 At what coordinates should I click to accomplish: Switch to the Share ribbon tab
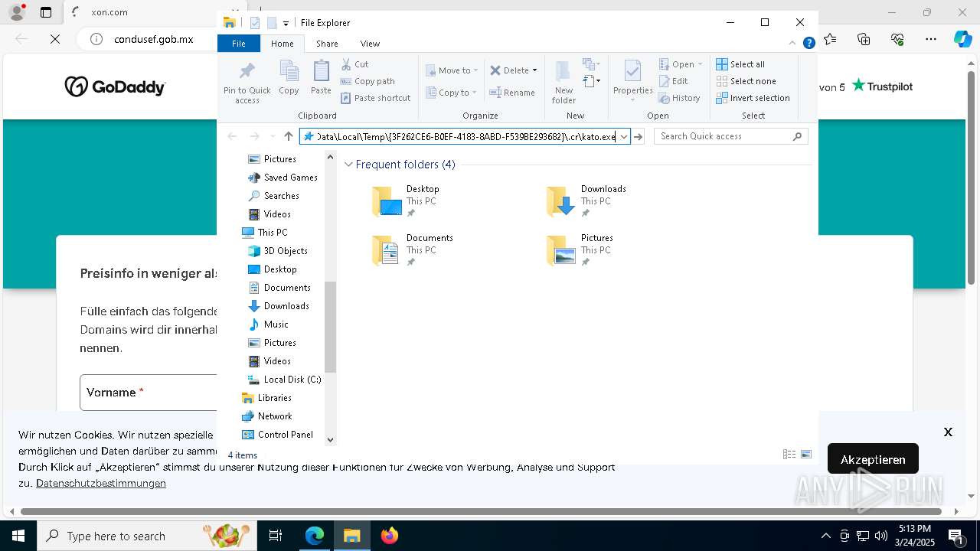(327, 44)
